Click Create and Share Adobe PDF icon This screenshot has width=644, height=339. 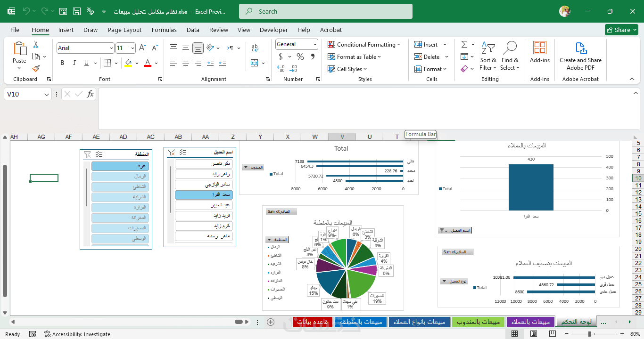coord(580,56)
